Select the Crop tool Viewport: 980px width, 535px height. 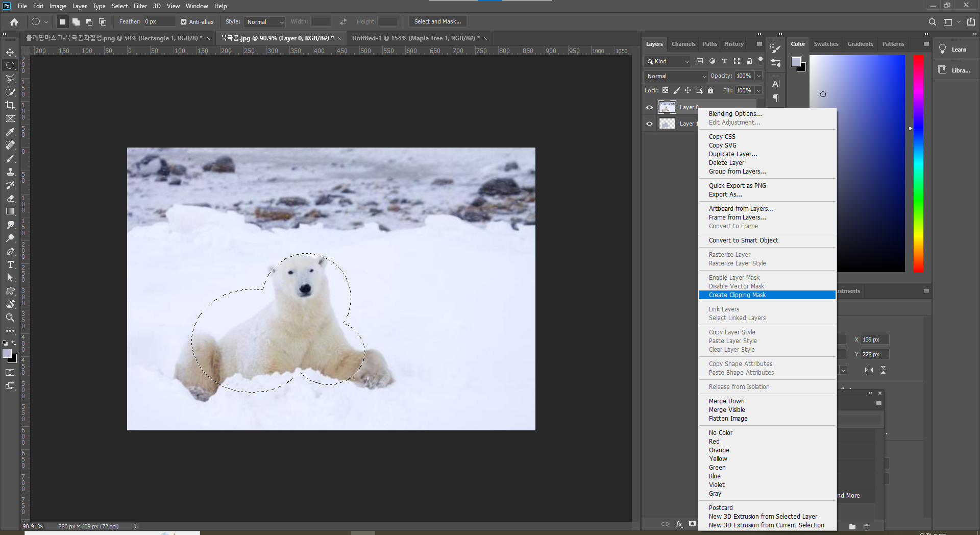pyautogui.click(x=10, y=105)
